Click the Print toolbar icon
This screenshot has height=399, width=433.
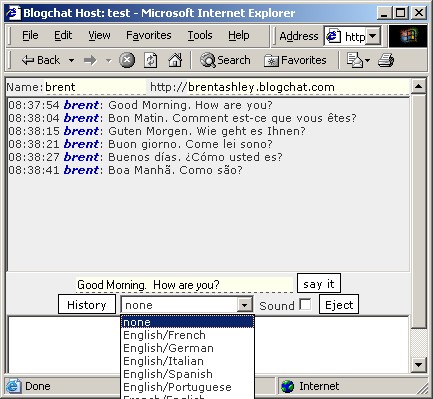(386, 60)
